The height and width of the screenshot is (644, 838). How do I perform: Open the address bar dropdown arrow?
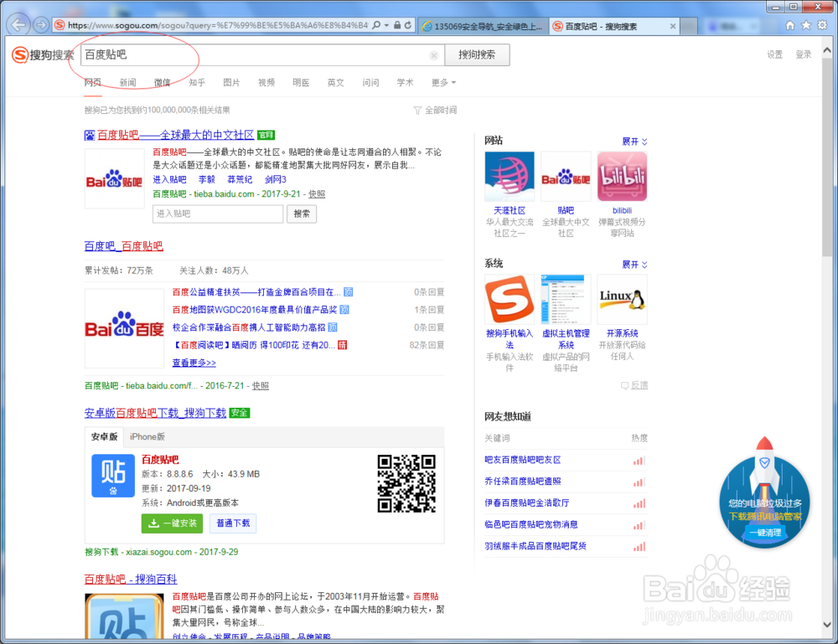pyautogui.click(x=386, y=25)
